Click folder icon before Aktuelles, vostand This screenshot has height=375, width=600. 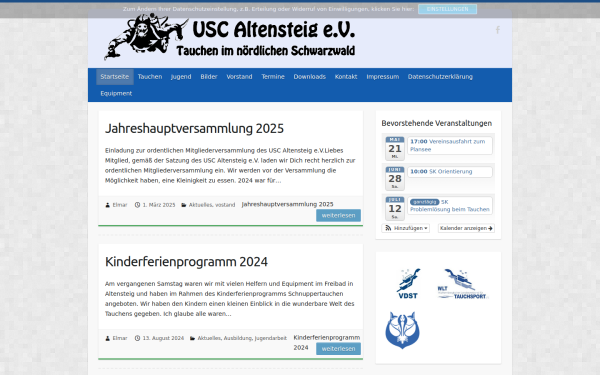click(x=184, y=205)
